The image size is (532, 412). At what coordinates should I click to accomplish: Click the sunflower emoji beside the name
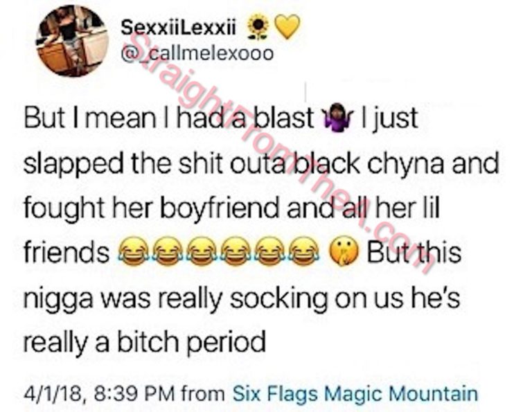click(x=258, y=26)
